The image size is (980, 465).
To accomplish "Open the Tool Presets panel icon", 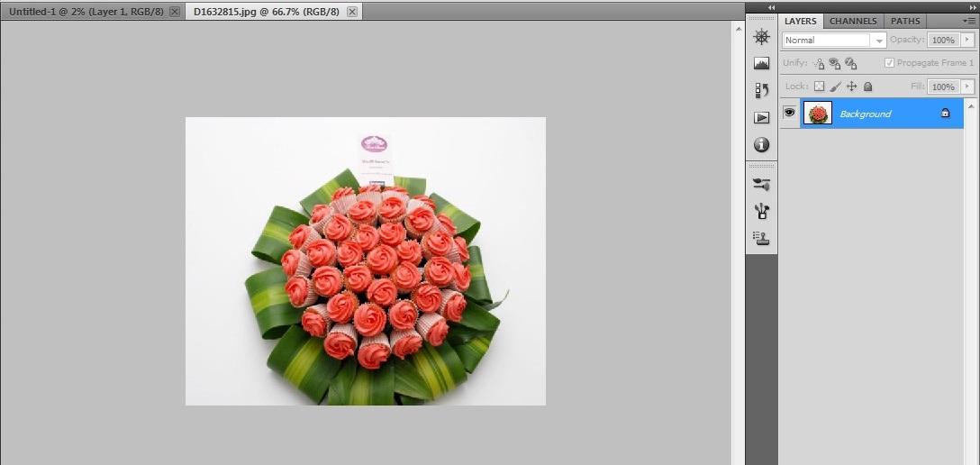I will [761, 184].
